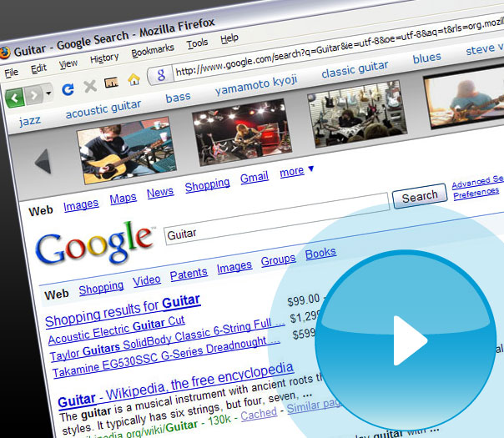Open the rightmost partially visible video thumbnail

coord(464,98)
